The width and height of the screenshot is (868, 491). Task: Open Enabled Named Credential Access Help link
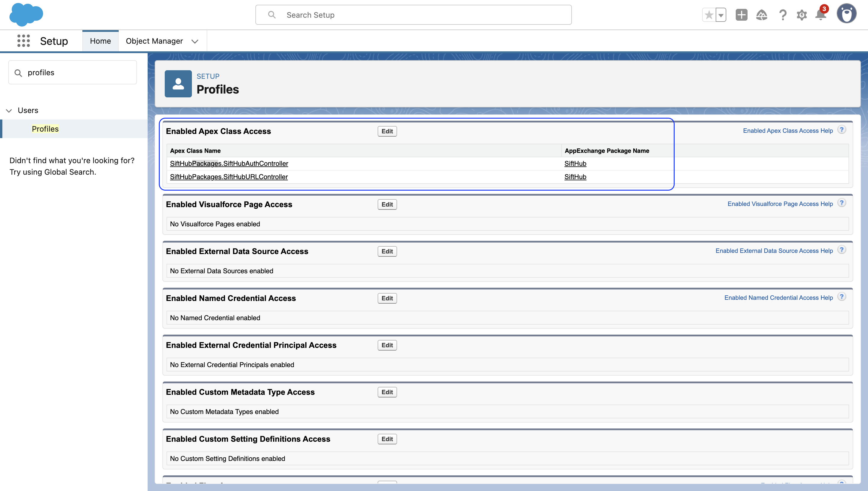(778, 298)
